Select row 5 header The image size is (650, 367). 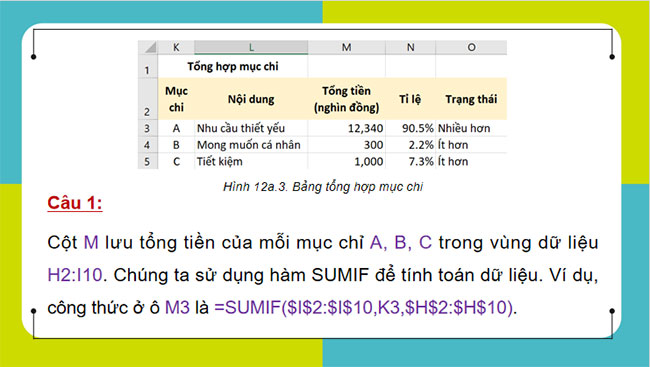[x=148, y=161]
